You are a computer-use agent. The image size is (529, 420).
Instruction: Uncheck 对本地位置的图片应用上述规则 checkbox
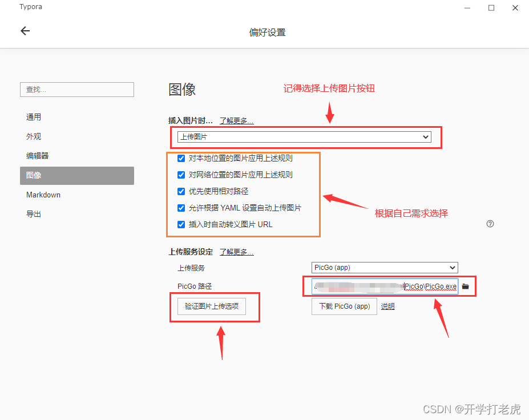(181, 158)
